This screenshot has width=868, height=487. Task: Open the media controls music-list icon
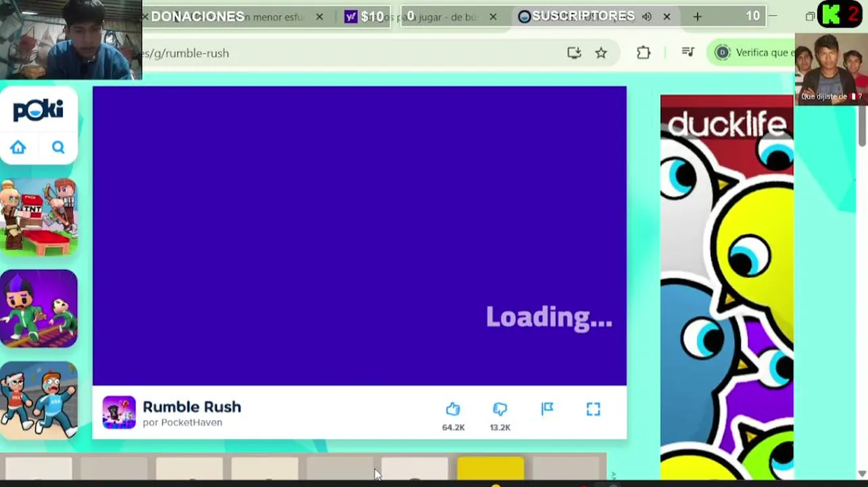point(688,52)
